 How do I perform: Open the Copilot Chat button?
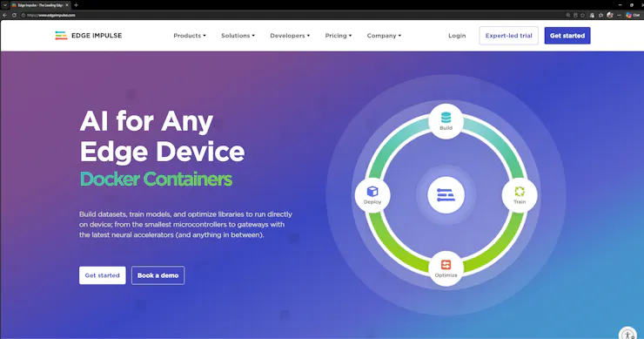[x=633, y=15]
